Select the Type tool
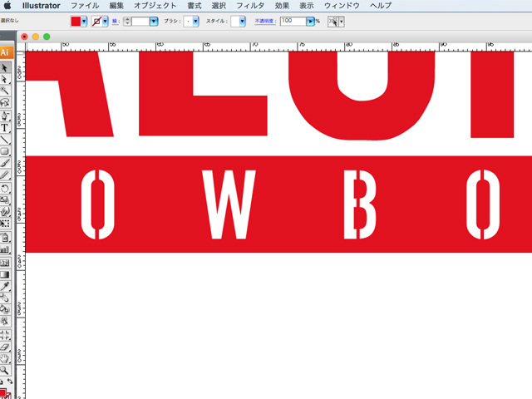Viewport: 532px width, 399px height. [5, 128]
